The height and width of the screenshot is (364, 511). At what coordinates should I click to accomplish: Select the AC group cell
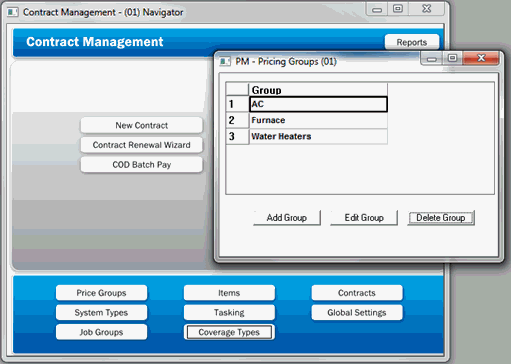(x=318, y=104)
